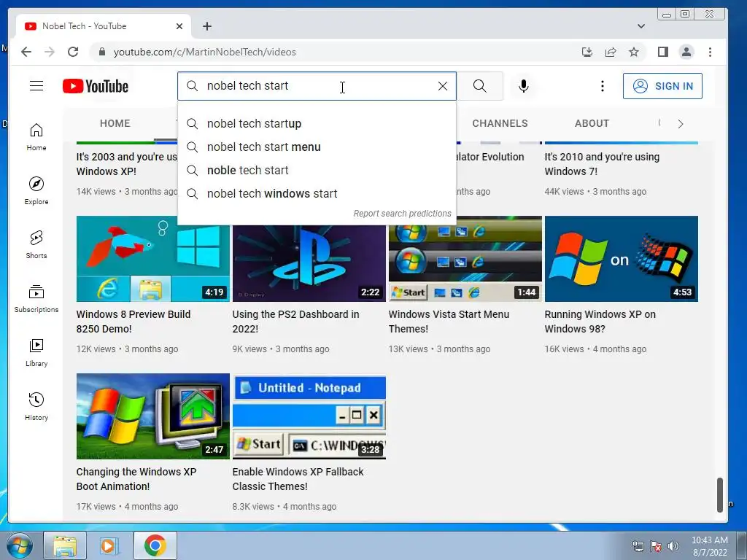
Task: Toggle Chrome side panel
Action: pos(662,52)
